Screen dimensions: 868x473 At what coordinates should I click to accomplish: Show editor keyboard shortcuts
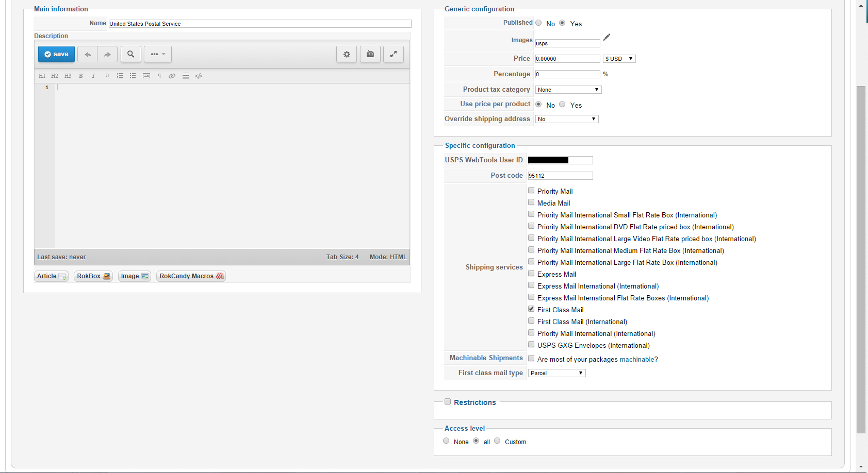click(x=370, y=54)
